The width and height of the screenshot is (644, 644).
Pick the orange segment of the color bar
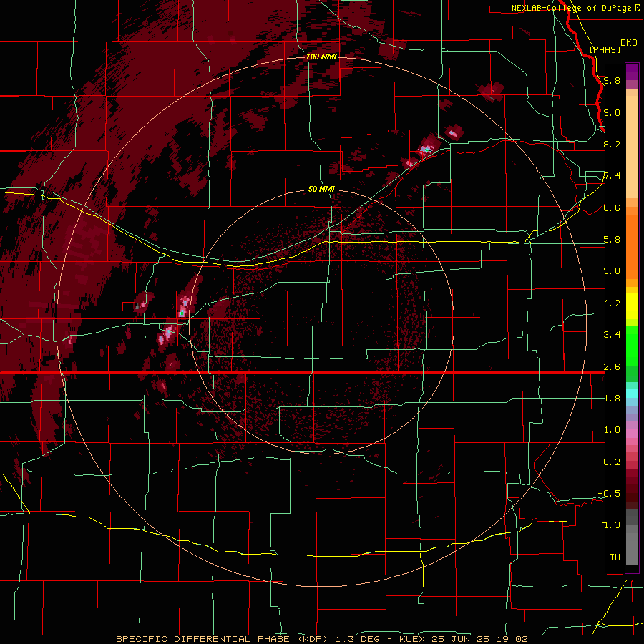[x=632, y=246]
